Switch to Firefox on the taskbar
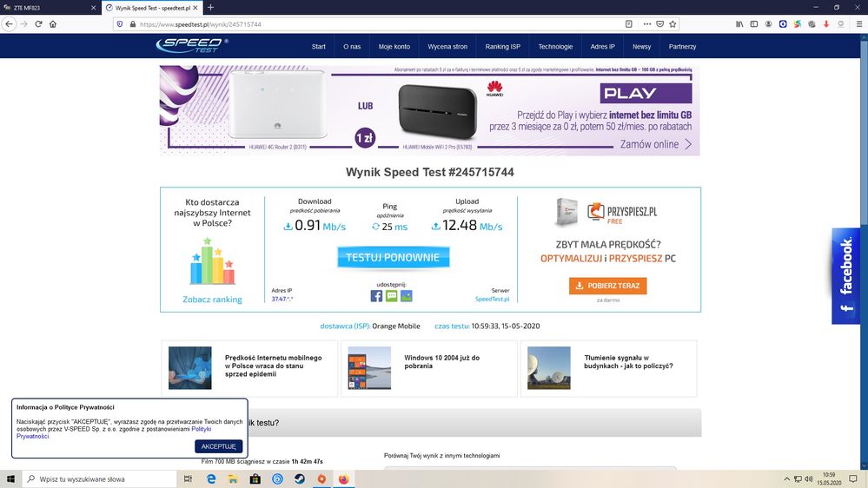This screenshot has height=488, width=868. click(344, 479)
